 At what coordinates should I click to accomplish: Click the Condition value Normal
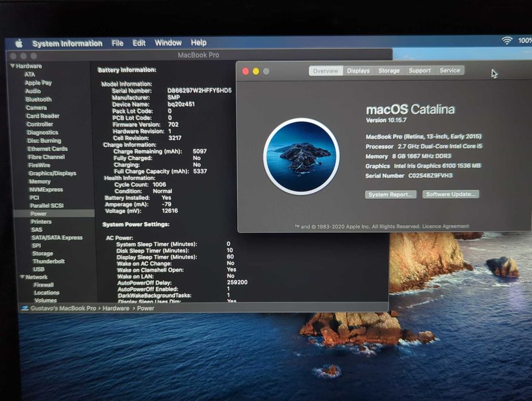[163, 191]
